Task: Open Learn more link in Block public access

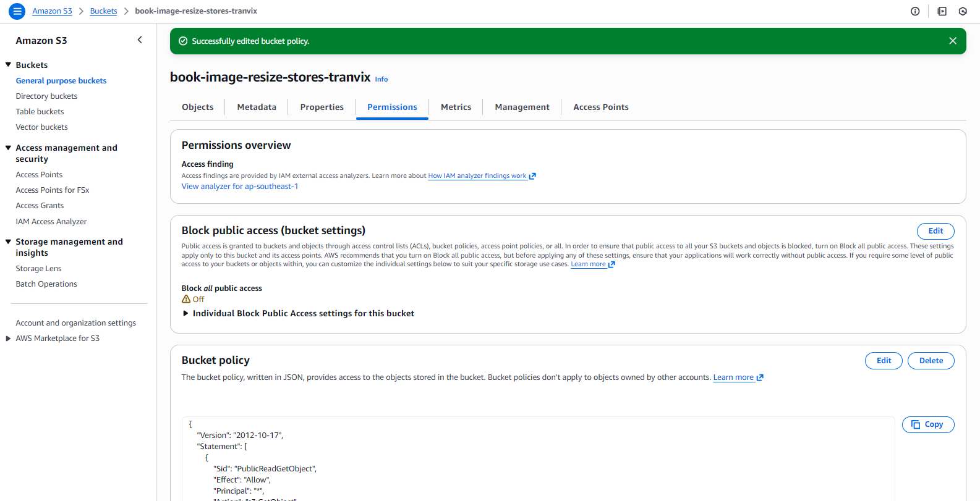Action: pos(592,264)
